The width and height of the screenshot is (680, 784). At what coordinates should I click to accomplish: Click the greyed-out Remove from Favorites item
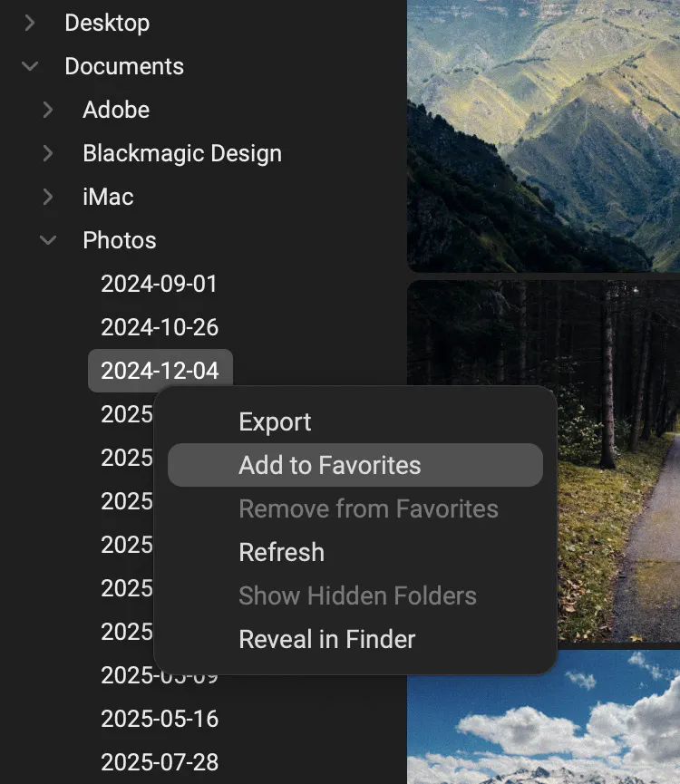(x=368, y=508)
